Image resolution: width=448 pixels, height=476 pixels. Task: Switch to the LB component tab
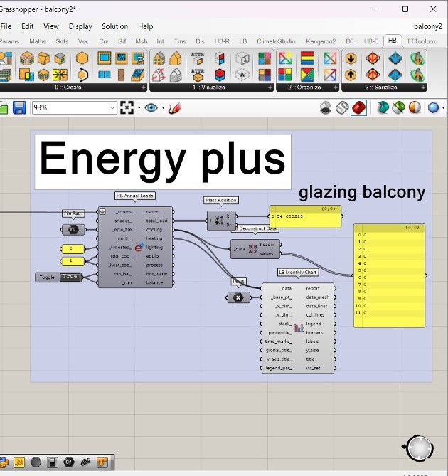[x=242, y=41]
